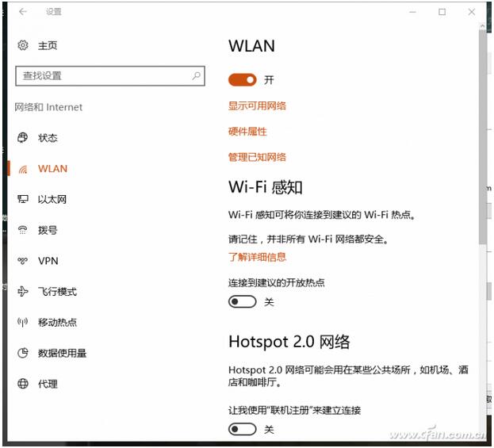Click the Hotspot 2.0 网络 heading
494x448 pixels.
click(289, 342)
